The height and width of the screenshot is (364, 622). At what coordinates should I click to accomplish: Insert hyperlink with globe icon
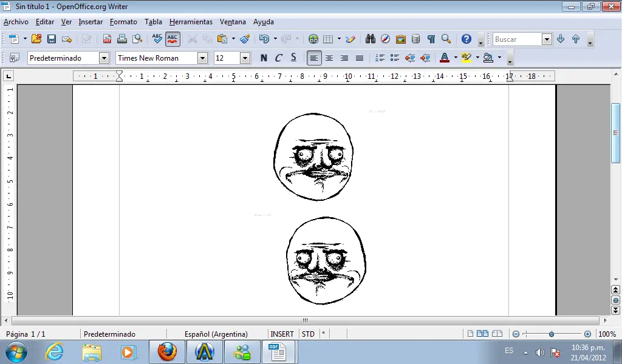click(x=313, y=39)
